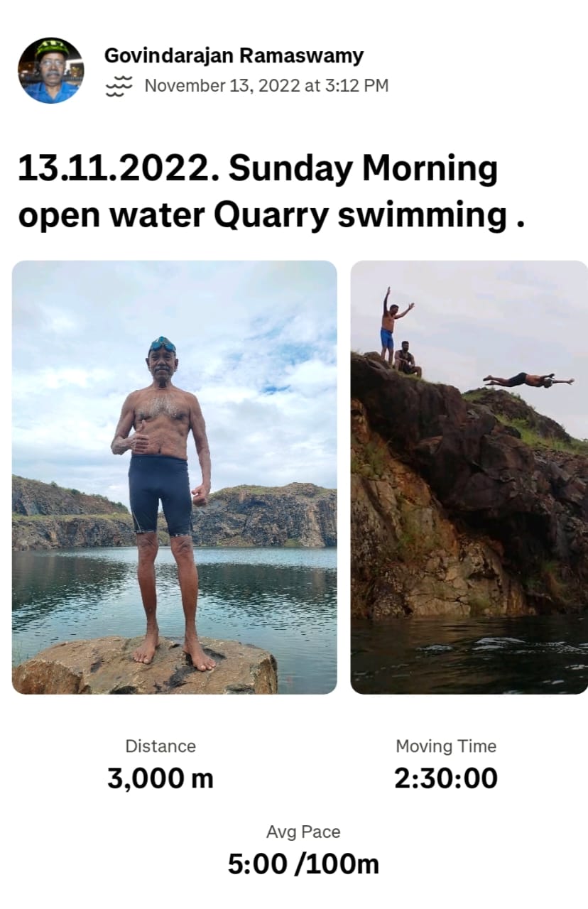Open the Sunday Morning Quarry swimming title
The width and height of the screenshot is (588, 909).
coord(271,192)
